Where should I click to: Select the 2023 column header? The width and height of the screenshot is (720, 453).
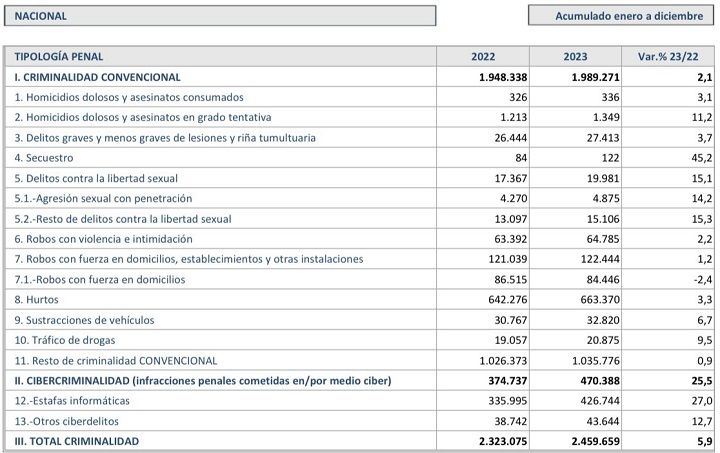575,56
